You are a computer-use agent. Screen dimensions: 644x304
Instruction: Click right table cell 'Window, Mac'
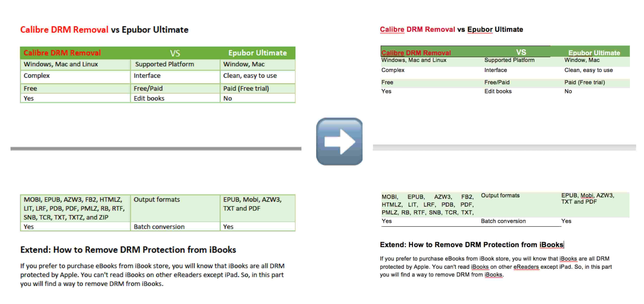(582, 60)
